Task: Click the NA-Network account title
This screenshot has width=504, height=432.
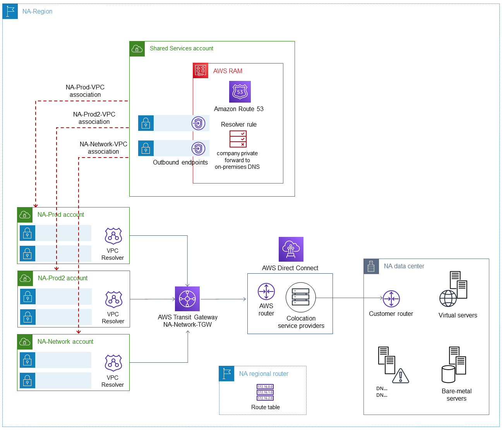Action: (65, 342)
